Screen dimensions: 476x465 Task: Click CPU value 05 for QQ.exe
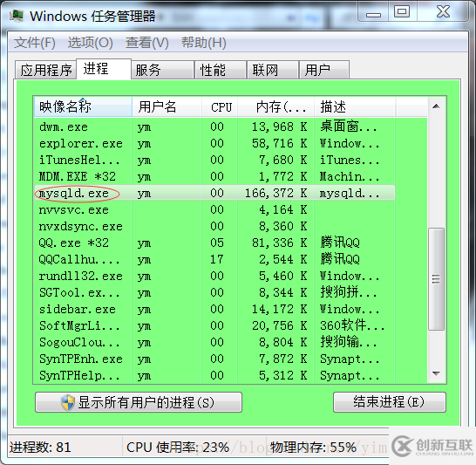tap(217, 243)
